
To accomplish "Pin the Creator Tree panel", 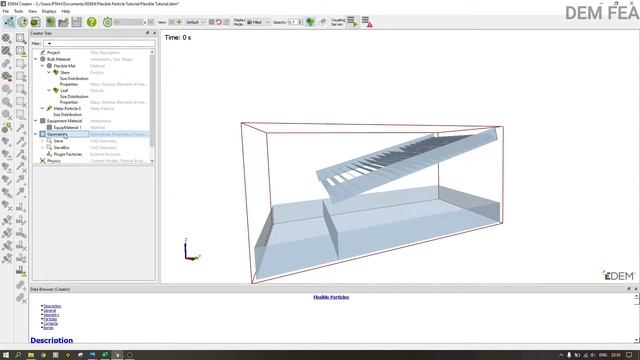I will point(147,33).
